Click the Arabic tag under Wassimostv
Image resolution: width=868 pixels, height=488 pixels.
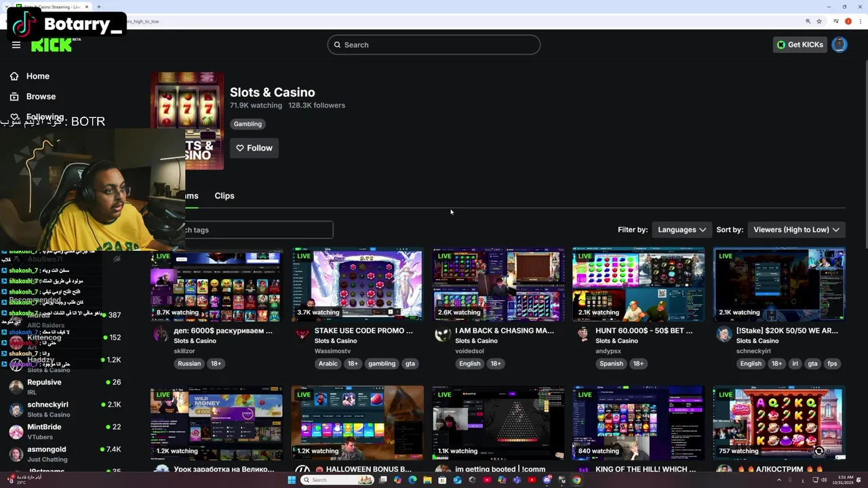pyautogui.click(x=328, y=363)
